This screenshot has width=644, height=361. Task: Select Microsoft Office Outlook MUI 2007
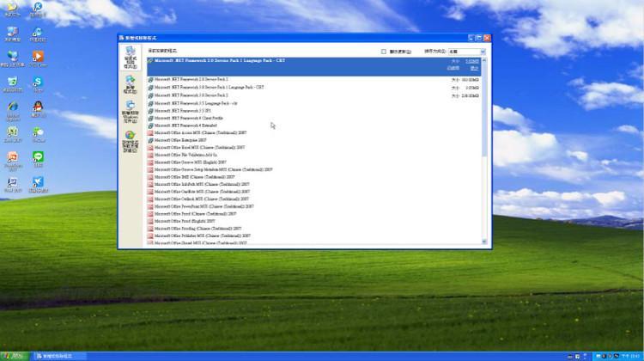314,199
